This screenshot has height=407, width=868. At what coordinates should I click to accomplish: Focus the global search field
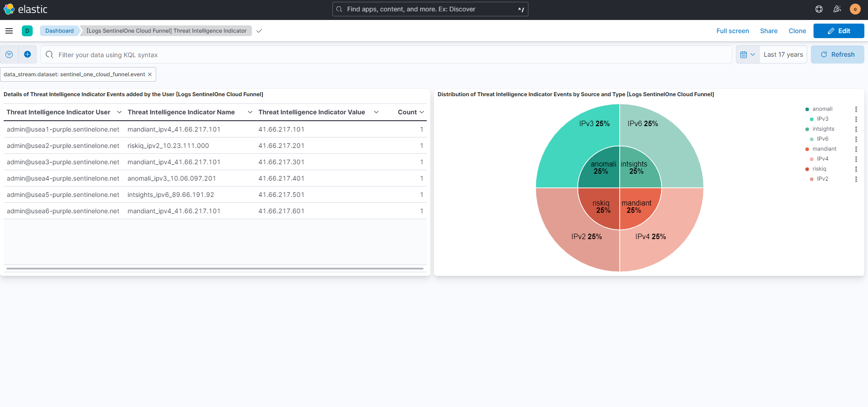[x=430, y=9]
